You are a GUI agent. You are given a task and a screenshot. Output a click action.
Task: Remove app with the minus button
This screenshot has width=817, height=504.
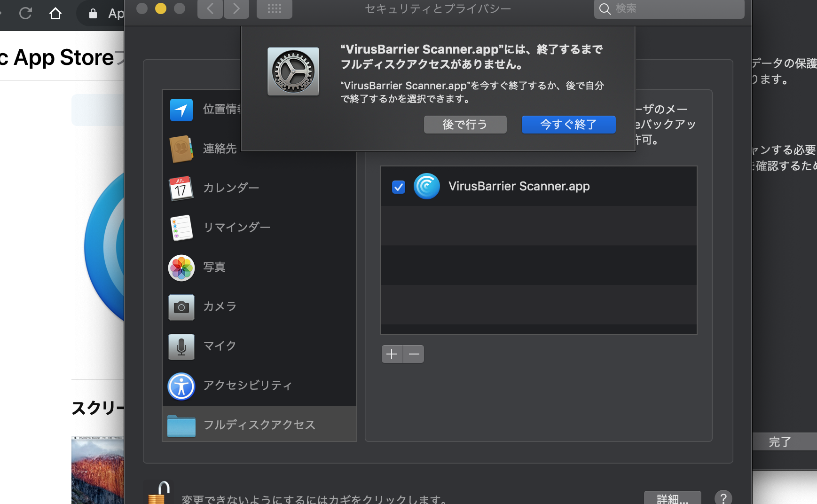point(414,354)
